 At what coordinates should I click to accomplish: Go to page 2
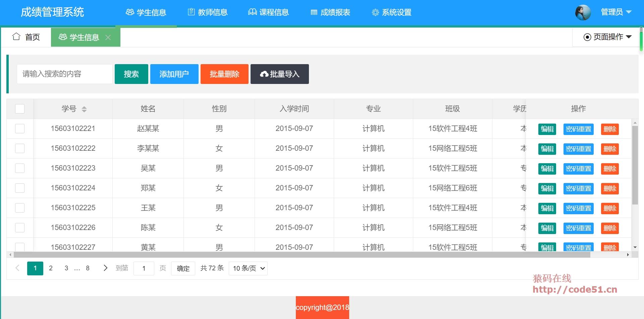pyautogui.click(x=51, y=268)
